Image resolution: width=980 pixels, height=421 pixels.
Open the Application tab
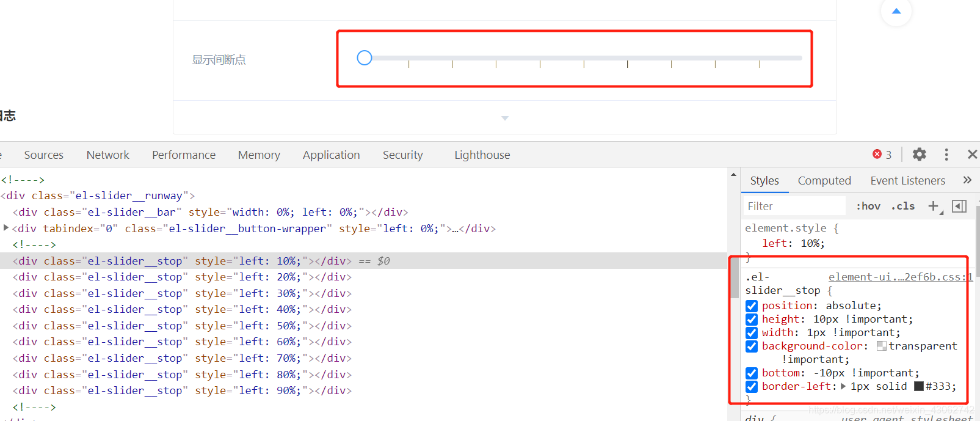pos(332,155)
